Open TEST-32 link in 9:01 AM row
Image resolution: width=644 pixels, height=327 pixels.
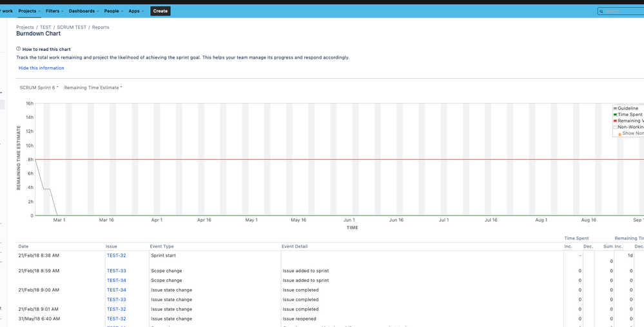click(x=116, y=309)
